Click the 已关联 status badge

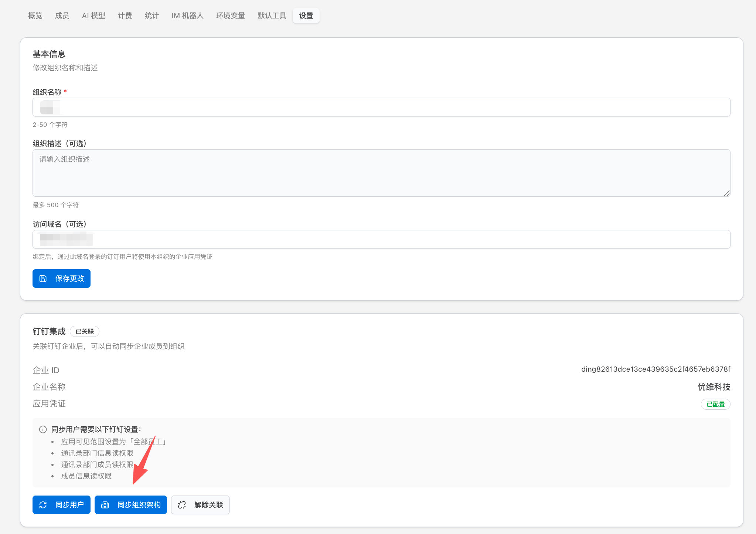click(85, 331)
